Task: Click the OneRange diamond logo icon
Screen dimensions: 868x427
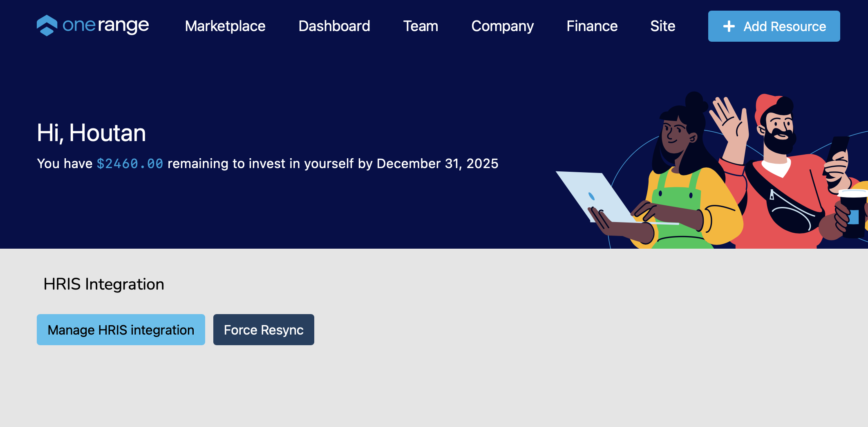Action: [x=46, y=26]
